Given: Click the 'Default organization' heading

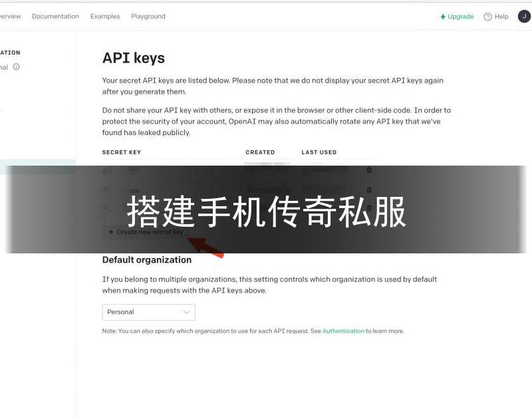Looking at the screenshot, I should tap(147, 260).
